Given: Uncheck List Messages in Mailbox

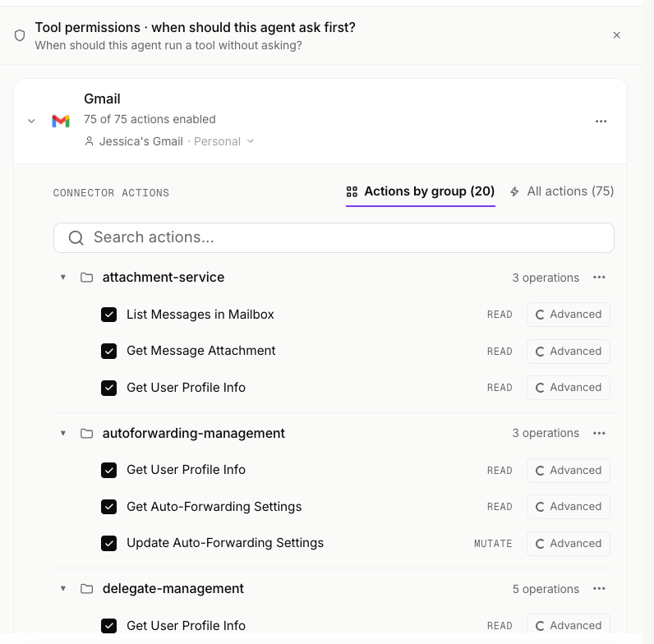Looking at the screenshot, I should (x=108, y=315).
